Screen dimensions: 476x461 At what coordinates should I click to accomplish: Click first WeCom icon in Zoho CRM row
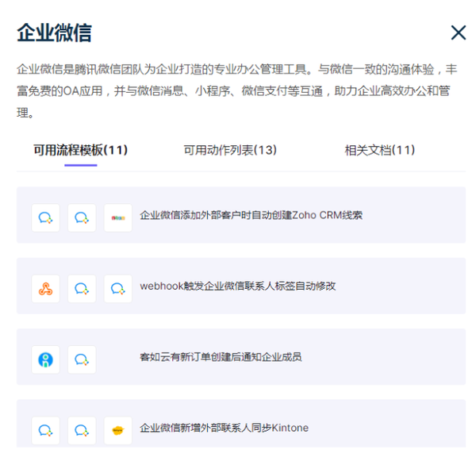click(x=45, y=217)
